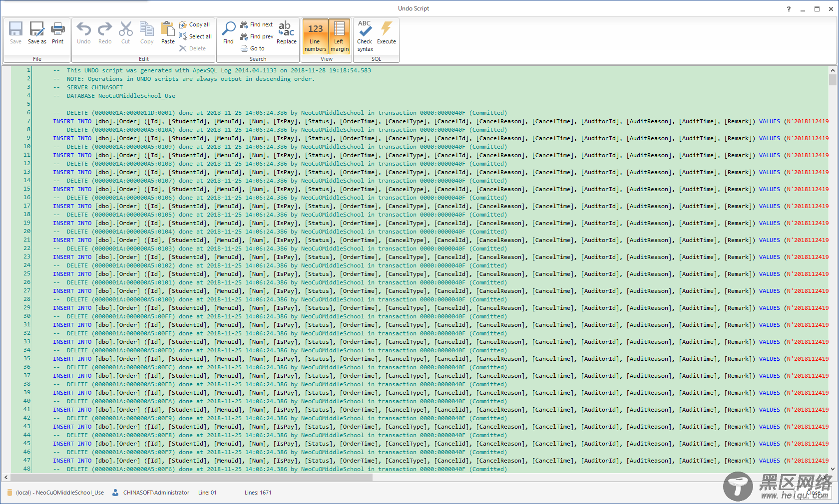The height and width of the screenshot is (504, 839).
Task: Open the Replace tool
Action: coord(287,33)
